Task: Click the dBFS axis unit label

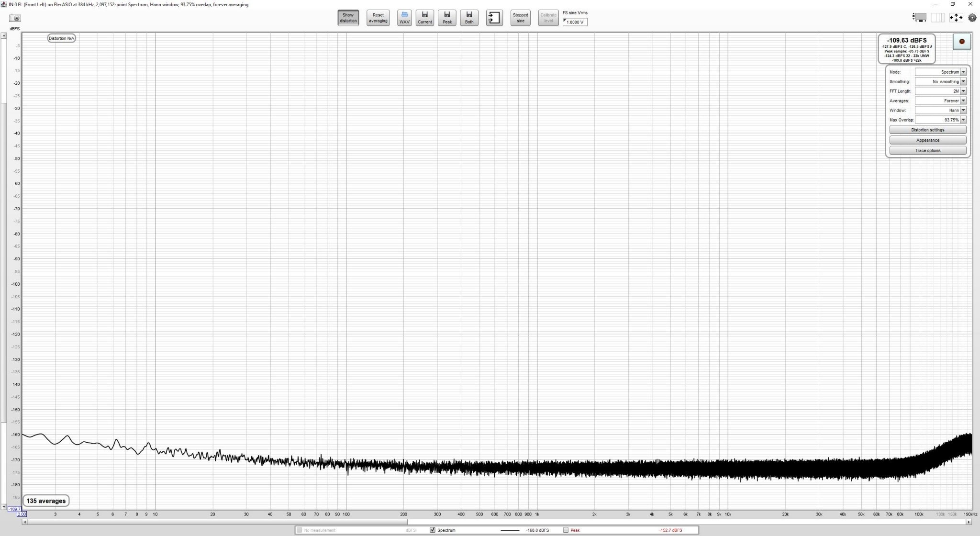Action: click(x=15, y=29)
